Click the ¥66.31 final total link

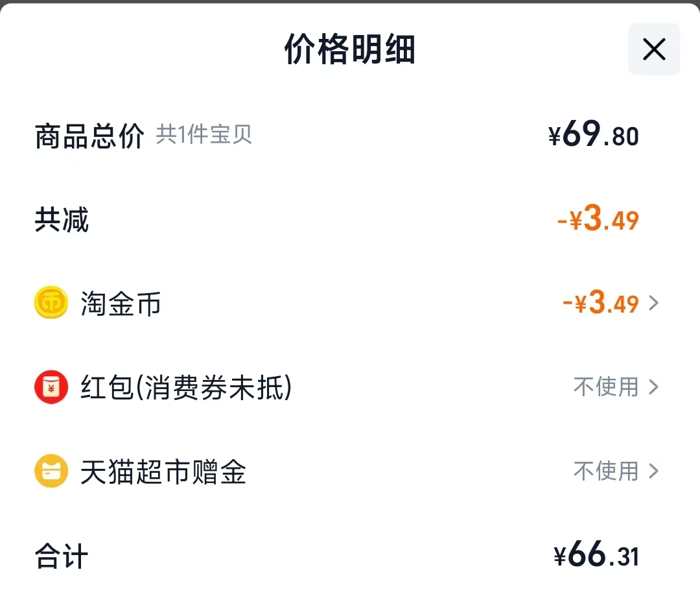tap(597, 556)
